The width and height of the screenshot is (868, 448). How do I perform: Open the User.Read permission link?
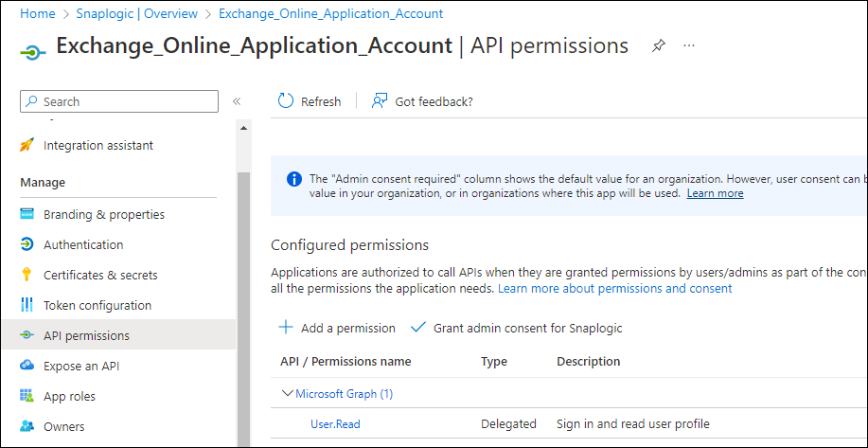[x=335, y=424]
